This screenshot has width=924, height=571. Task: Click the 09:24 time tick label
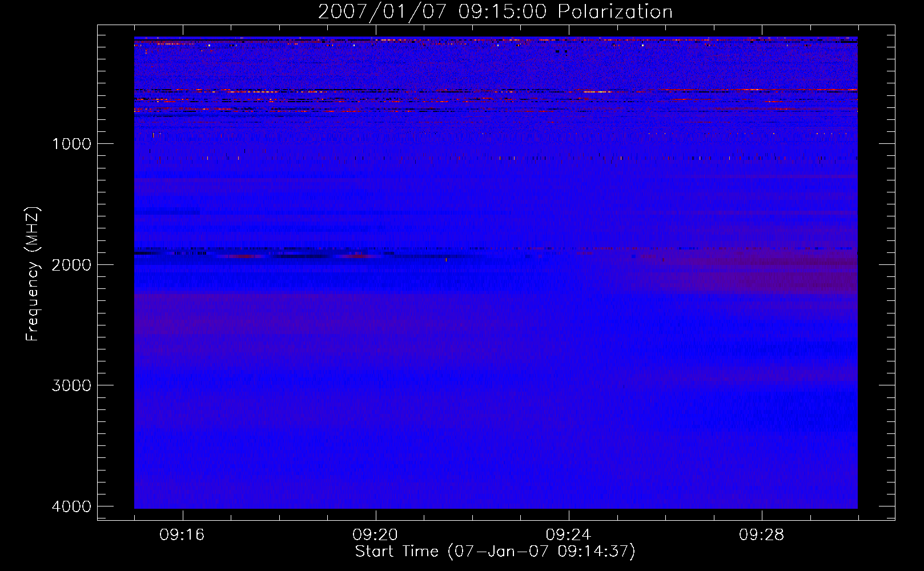pos(568,535)
